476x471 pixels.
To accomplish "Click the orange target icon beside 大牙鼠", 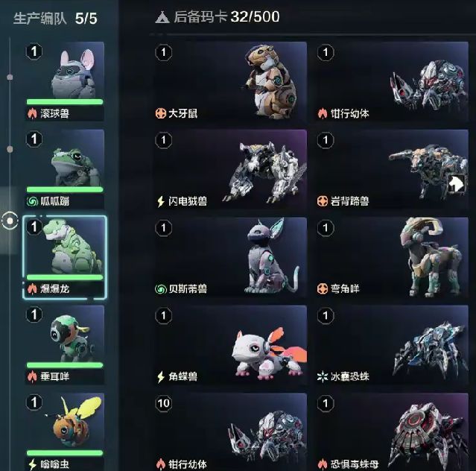I will [161, 113].
